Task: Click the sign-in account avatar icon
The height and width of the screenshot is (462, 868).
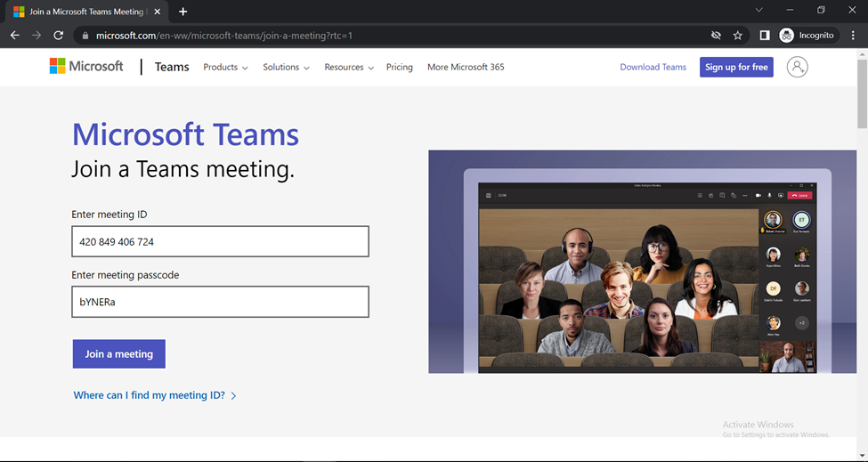Action: pyautogui.click(x=797, y=67)
